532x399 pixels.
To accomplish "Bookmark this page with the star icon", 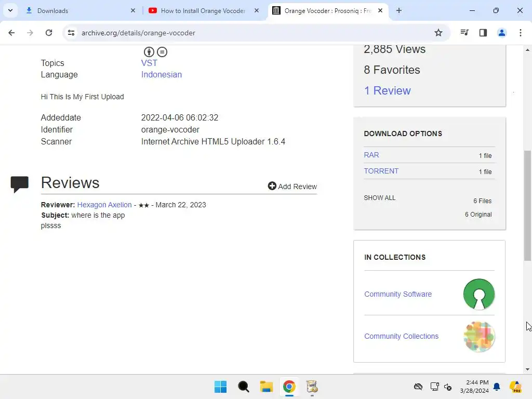I will tap(438, 33).
